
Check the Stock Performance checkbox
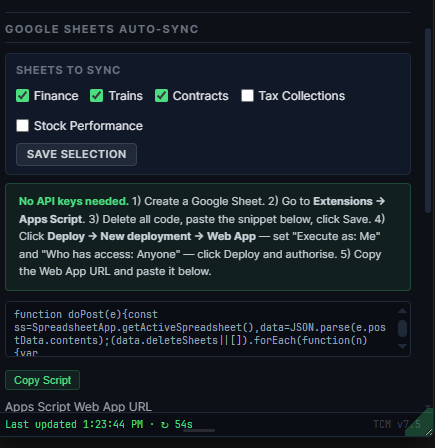click(x=22, y=126)
